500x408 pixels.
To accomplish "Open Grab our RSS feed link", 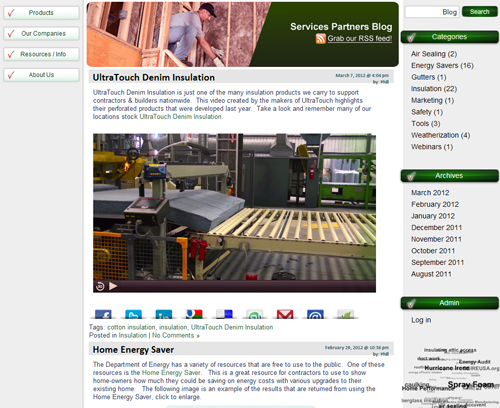I will pos(360,39).
